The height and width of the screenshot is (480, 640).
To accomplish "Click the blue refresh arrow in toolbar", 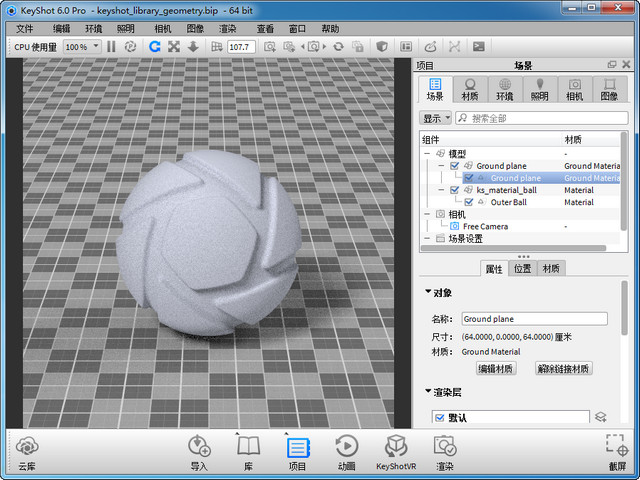I will 155,46.
